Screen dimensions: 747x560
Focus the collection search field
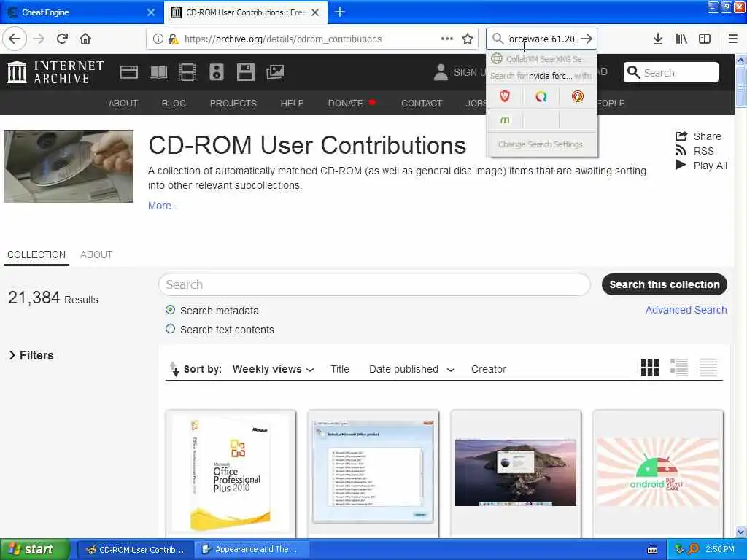coord(374,284)
